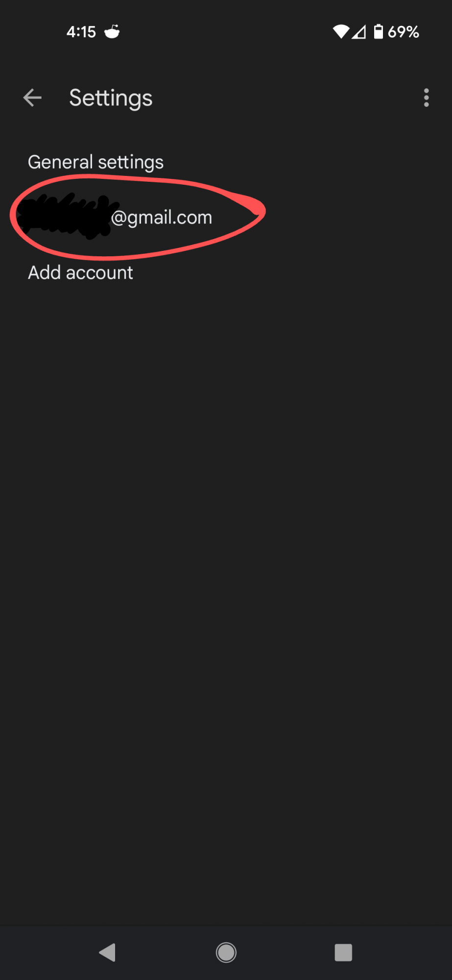Tap the 69% battery percentage text
Screen dimensions: 452x980
point(404,32)
